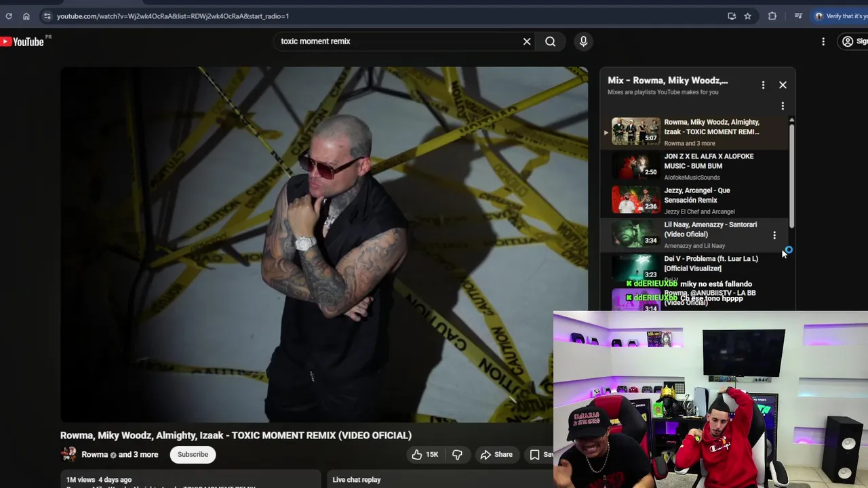Click the playlist panel scrollbar

coord(791,176)
